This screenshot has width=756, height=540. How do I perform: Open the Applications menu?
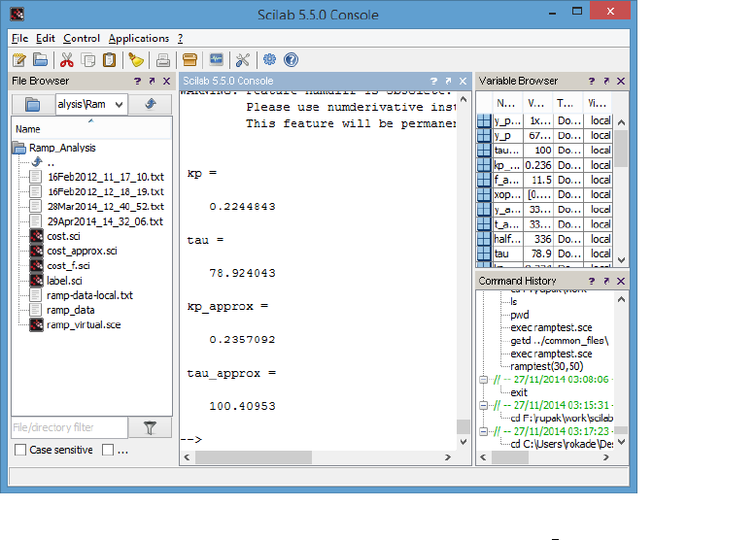139,38
